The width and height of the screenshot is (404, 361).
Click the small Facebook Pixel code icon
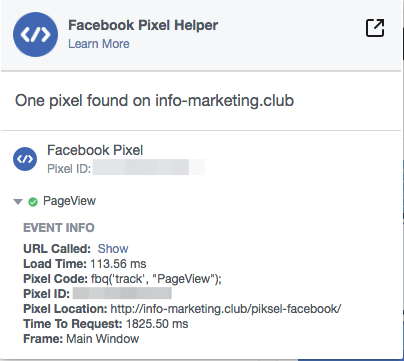click(25, 159)
